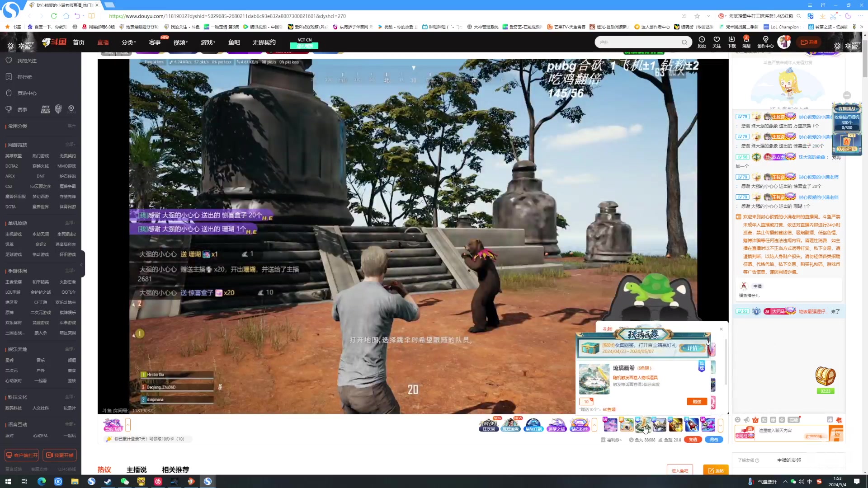
Task: Expand the 视频 dropdown in navigation
Action: coord(181,42)
